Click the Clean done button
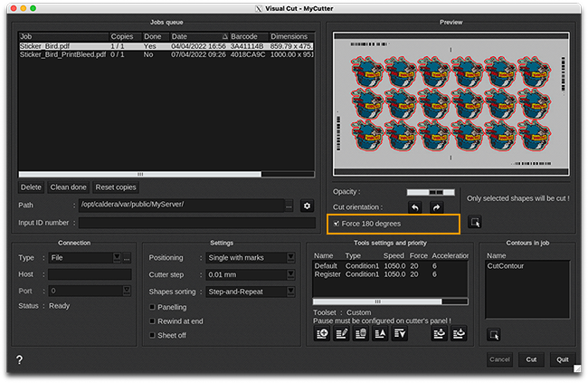 coord(69,187)
